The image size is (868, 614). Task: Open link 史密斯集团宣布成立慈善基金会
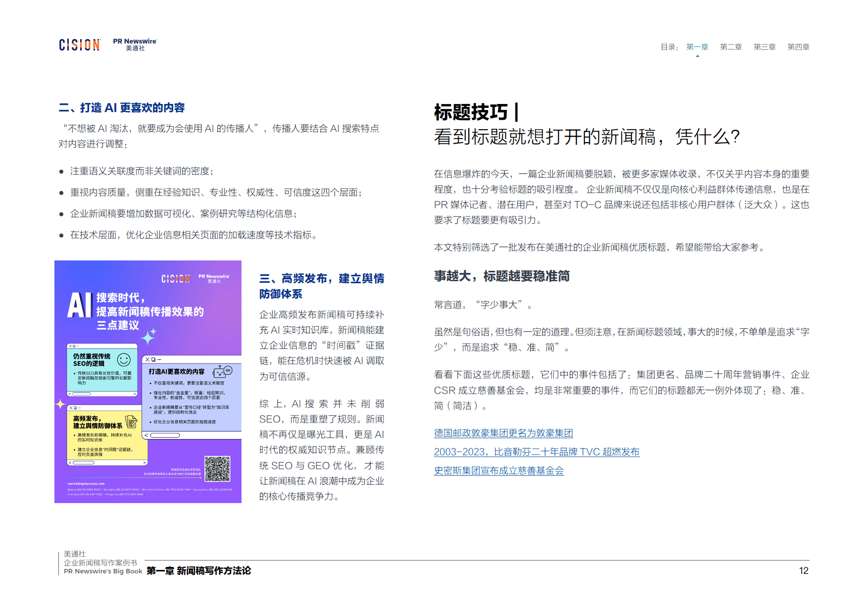(x=499, y=471)
